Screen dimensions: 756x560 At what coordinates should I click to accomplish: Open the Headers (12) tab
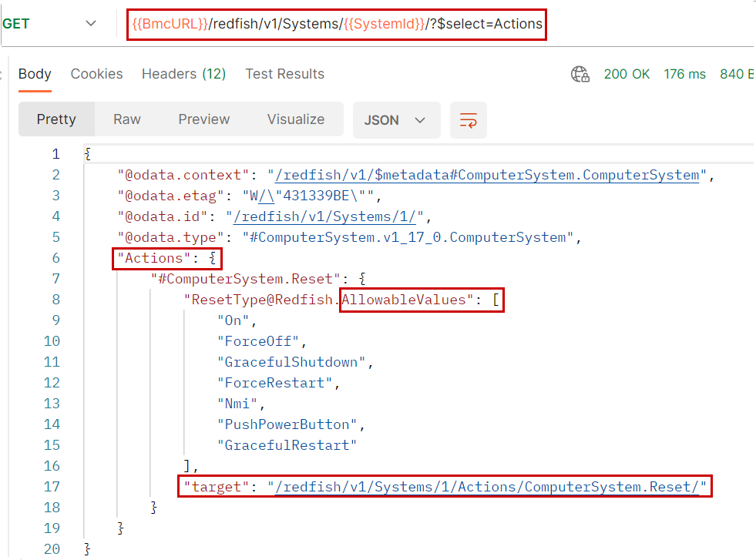[x=183, y=74]
